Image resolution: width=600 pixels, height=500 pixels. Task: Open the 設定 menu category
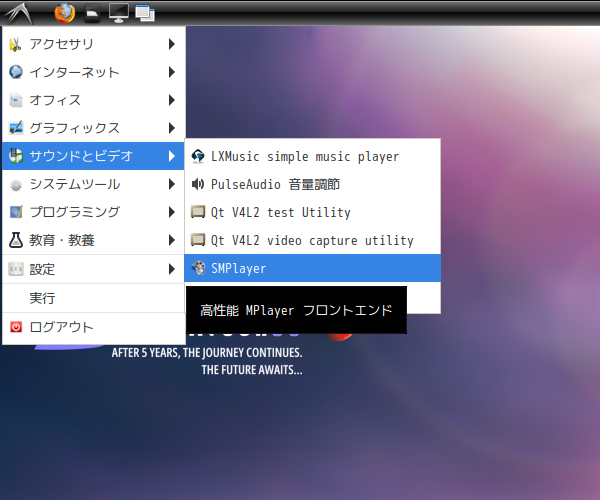coord(94,269)
